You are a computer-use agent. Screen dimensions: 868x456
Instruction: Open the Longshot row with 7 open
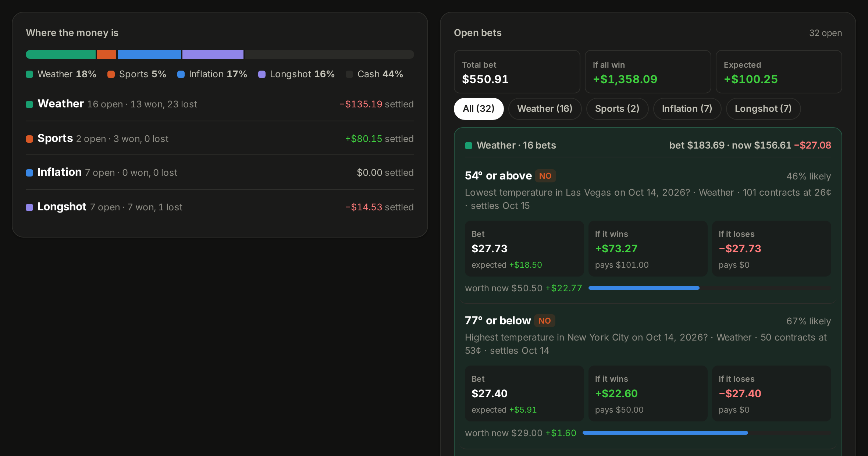220,207
